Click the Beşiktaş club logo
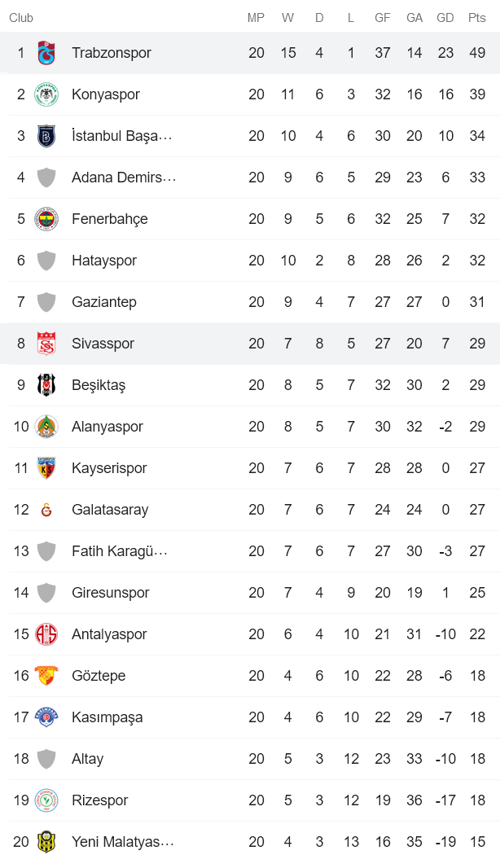The height and width of the screenshot is (868, 500). coord(46,384)
